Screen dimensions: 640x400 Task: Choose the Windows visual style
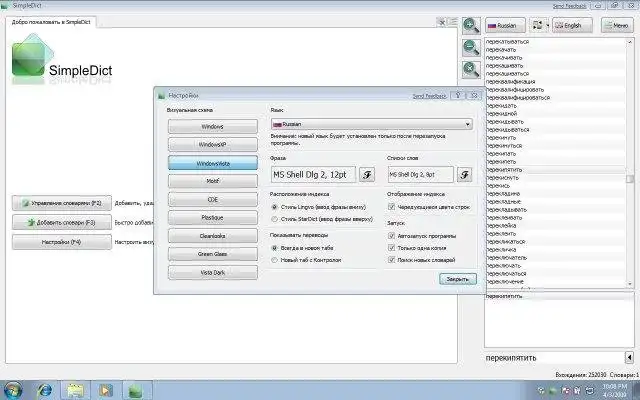(x=213, y=127)
